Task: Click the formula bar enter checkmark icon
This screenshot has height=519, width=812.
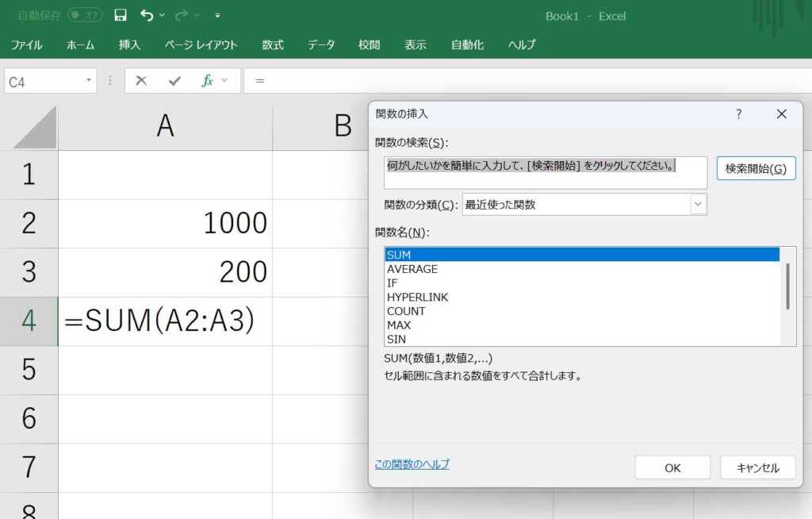Action: click(174, 81)
